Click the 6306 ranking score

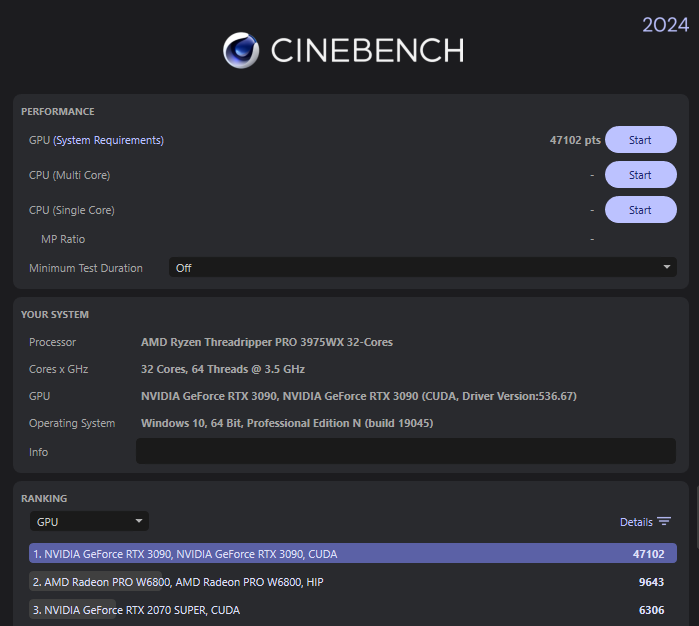(x=651, y=610)
